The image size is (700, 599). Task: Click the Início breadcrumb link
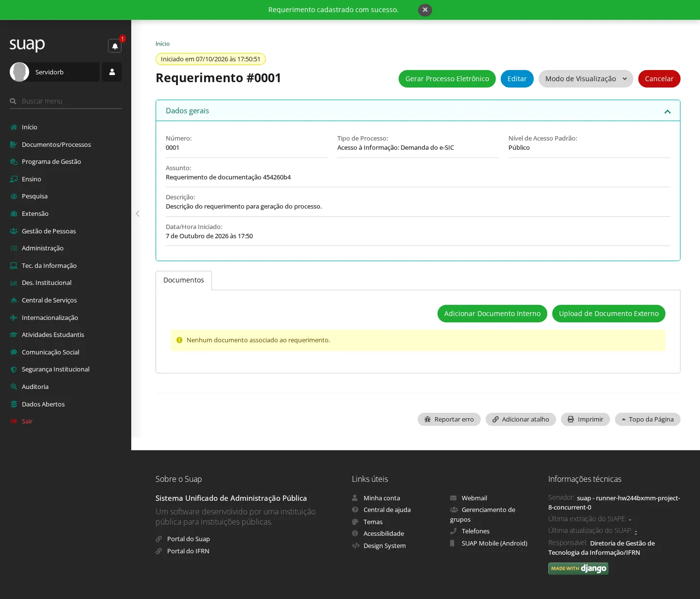pos(162,44)
